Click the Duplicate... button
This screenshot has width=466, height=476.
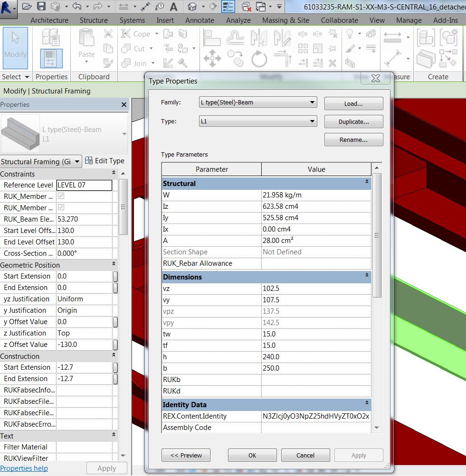353,122
